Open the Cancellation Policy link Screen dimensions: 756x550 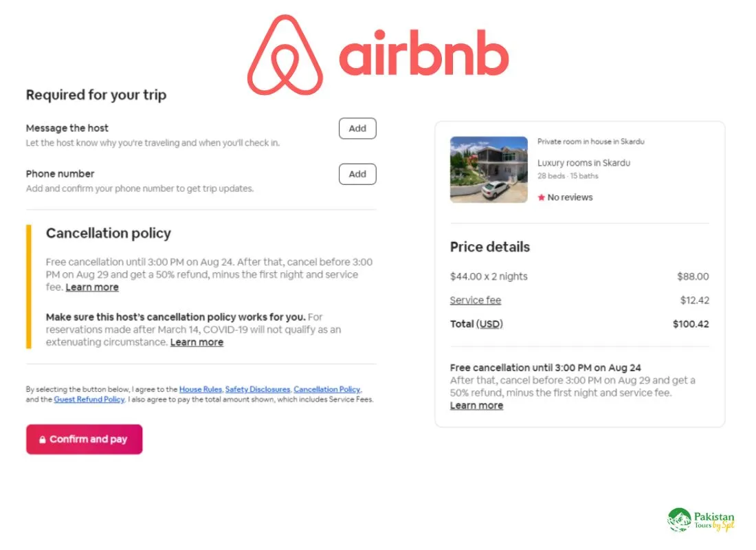(x=327, y=389)
